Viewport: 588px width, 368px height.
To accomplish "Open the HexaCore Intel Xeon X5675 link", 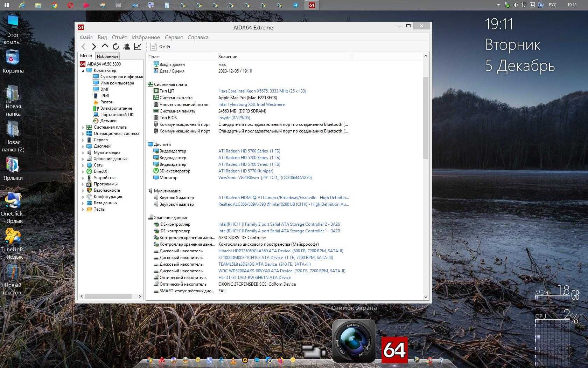I will pyautogui.click(x=262, y=91).
